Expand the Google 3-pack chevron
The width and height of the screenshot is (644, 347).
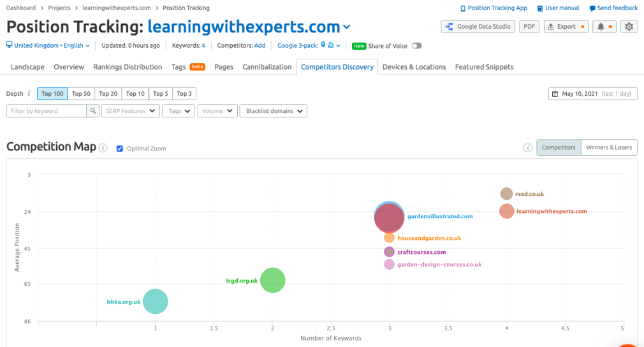(x=338, y=45)
